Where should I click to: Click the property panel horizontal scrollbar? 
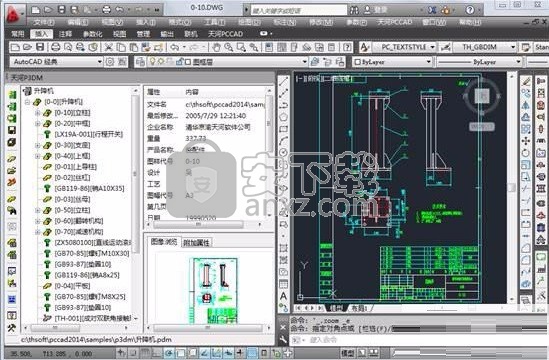click(x=198, y=224)
